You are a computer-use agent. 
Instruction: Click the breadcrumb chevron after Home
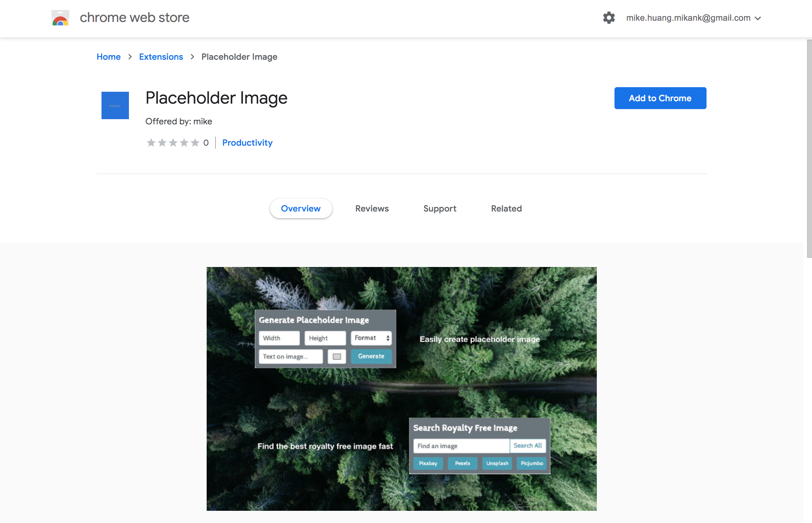[x=130, y=57]
